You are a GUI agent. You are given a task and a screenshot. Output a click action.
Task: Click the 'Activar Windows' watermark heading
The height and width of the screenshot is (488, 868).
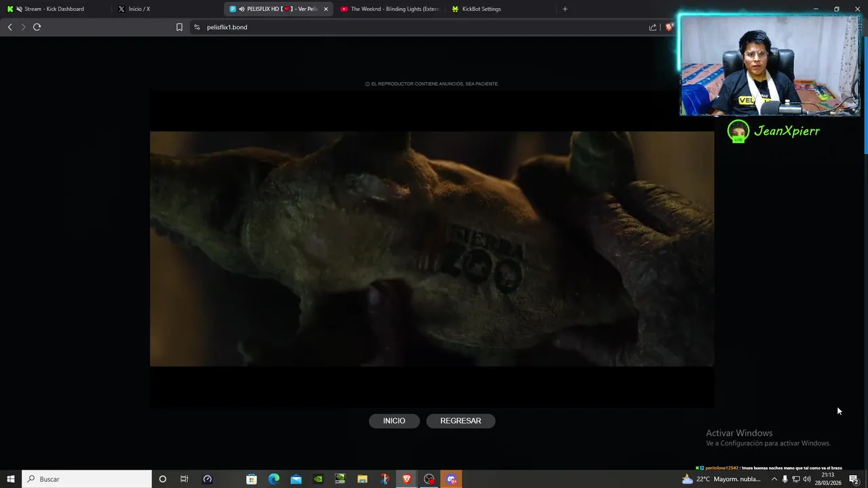click(x=739, y=433)
